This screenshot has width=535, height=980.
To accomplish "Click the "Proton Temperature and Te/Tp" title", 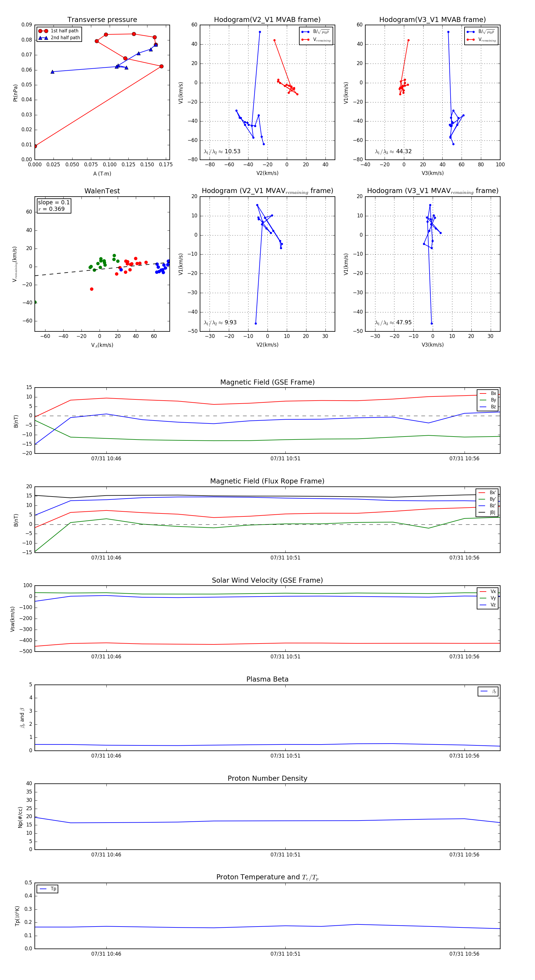I will [x=267, y=877].
